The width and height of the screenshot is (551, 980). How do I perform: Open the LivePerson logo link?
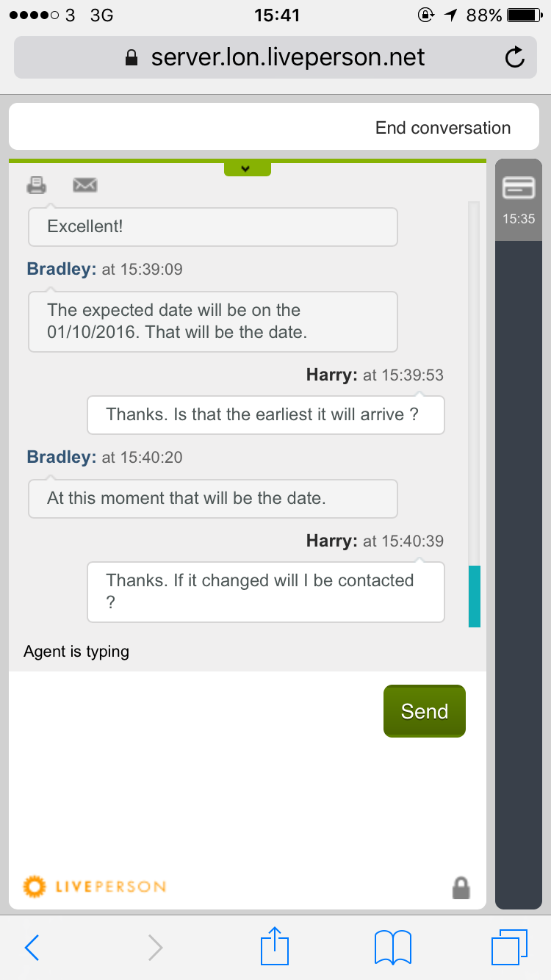95,887
